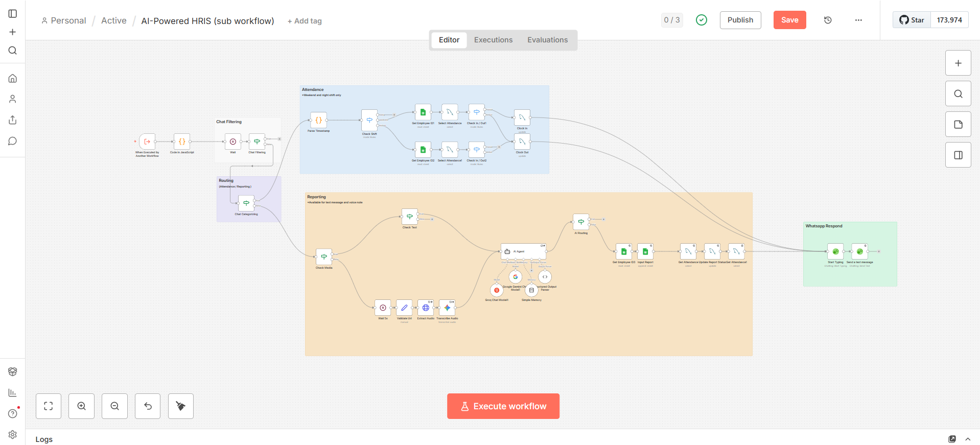This screenshot has height=445, width=980.
Task: Open workflow history clock icon
Action: tap(828, 20)
